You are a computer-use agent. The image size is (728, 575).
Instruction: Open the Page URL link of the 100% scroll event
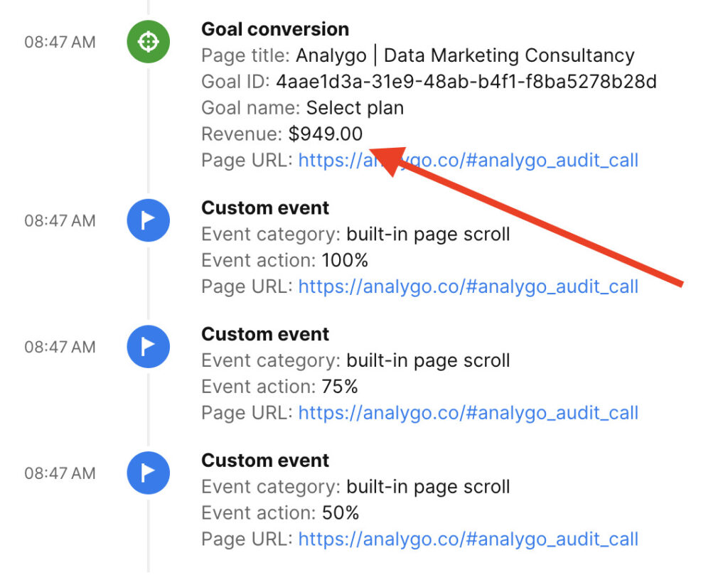tap(468, 286)
